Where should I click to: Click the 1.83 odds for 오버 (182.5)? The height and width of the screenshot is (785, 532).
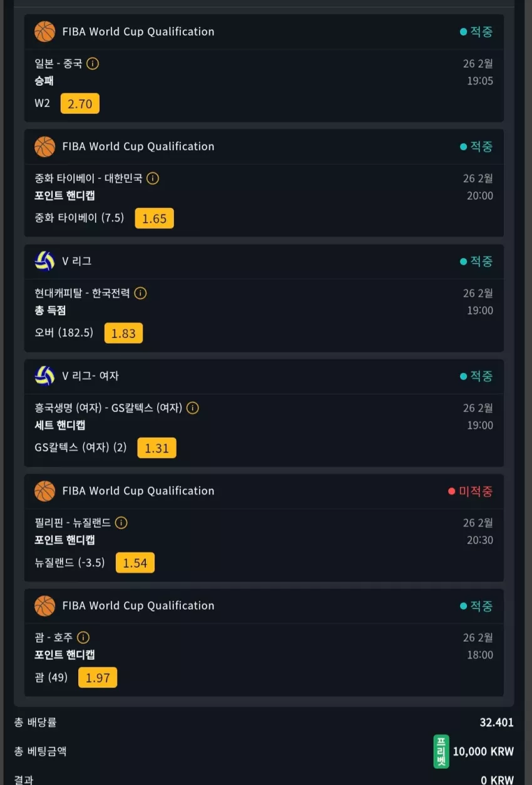coord(124,334)
